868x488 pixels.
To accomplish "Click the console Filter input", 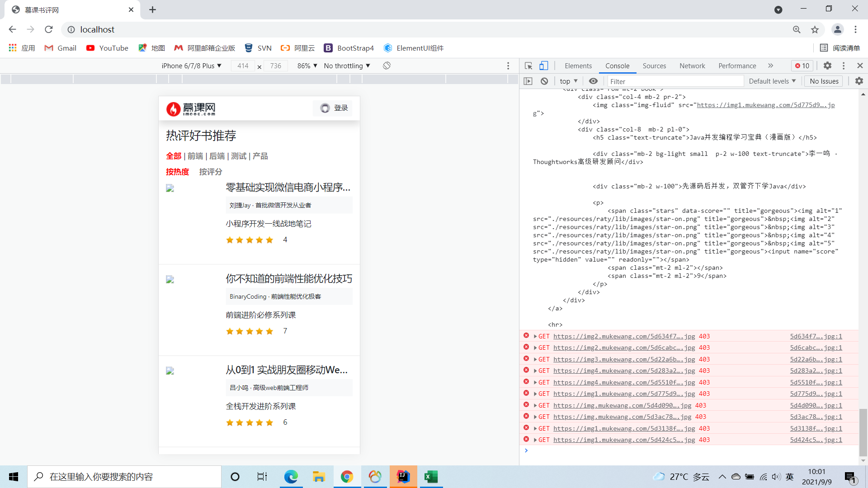I will tap(675, 81).
